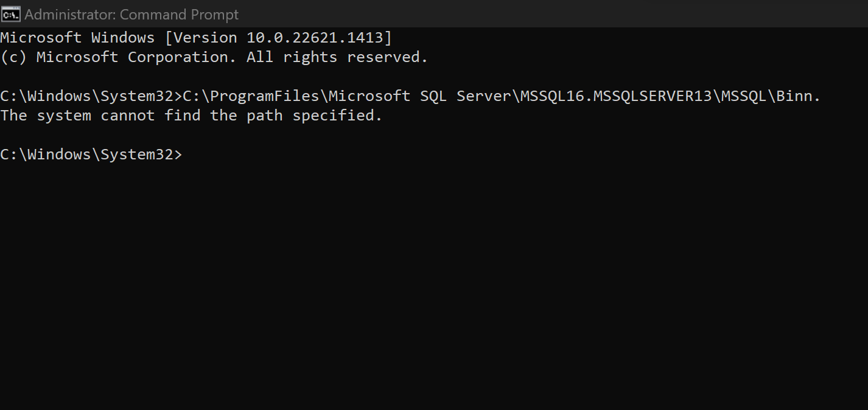Select the version number 10.0.22621.1413

tap(315, 38)
